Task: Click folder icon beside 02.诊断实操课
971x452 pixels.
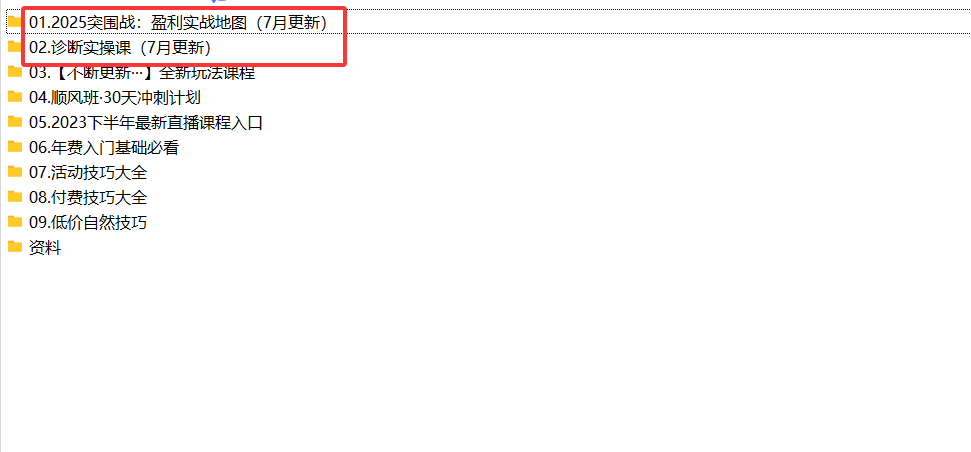Action: 15,47
